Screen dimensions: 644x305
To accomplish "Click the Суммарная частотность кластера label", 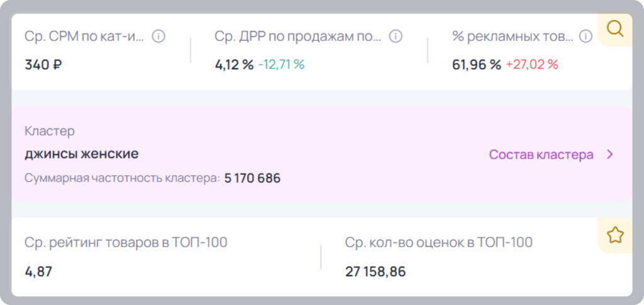I will pyautogui.click(x=123, y=179).
